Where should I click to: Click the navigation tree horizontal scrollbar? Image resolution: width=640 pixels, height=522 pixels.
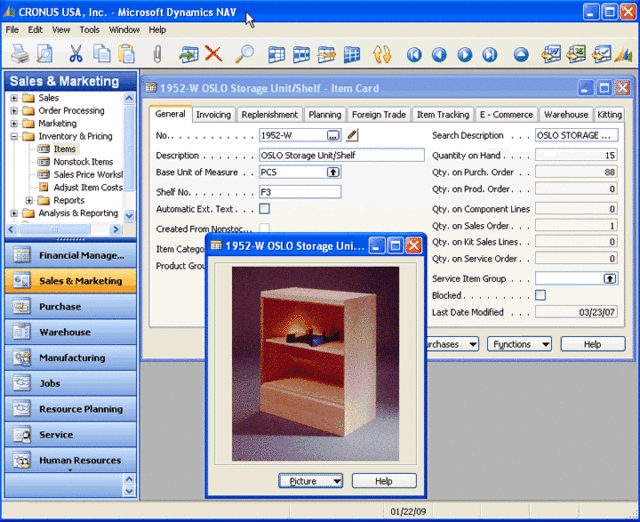64,229
